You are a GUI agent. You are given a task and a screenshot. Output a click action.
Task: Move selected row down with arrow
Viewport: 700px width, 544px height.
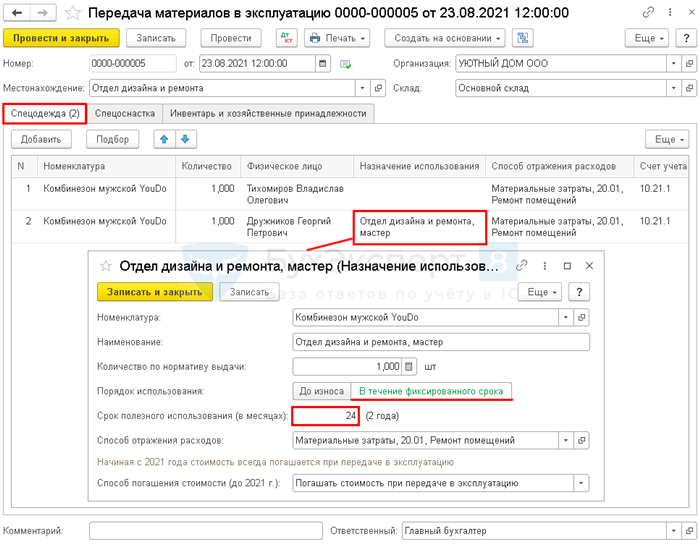(183, 139)
